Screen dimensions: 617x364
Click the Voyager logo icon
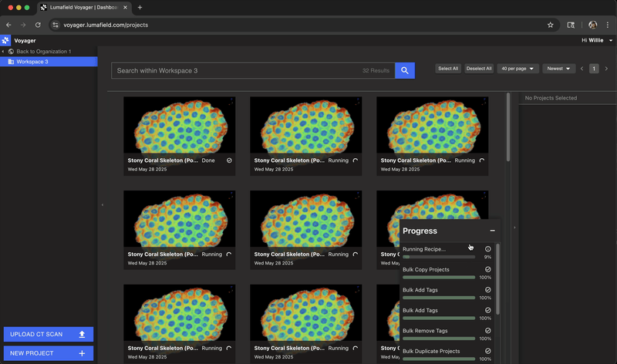point(6,40)
